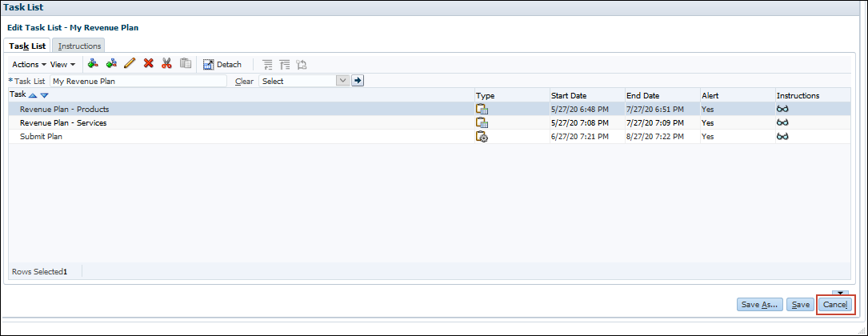Click the Instructions column header
This screenshot has height=336, width=868.
813,95
